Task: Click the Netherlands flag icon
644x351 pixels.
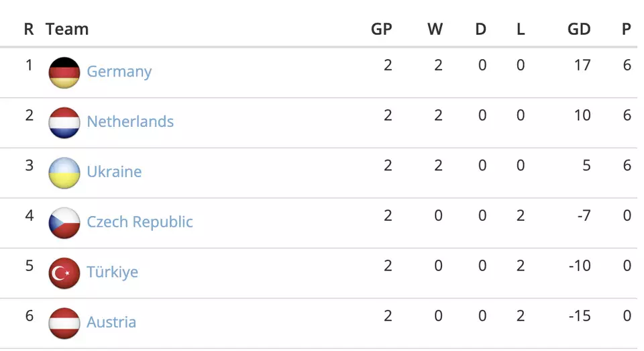Action: point(64,123)
